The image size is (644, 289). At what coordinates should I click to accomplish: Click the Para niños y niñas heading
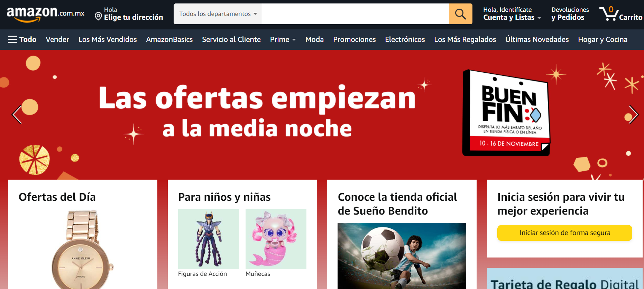(x=224, y=197)
